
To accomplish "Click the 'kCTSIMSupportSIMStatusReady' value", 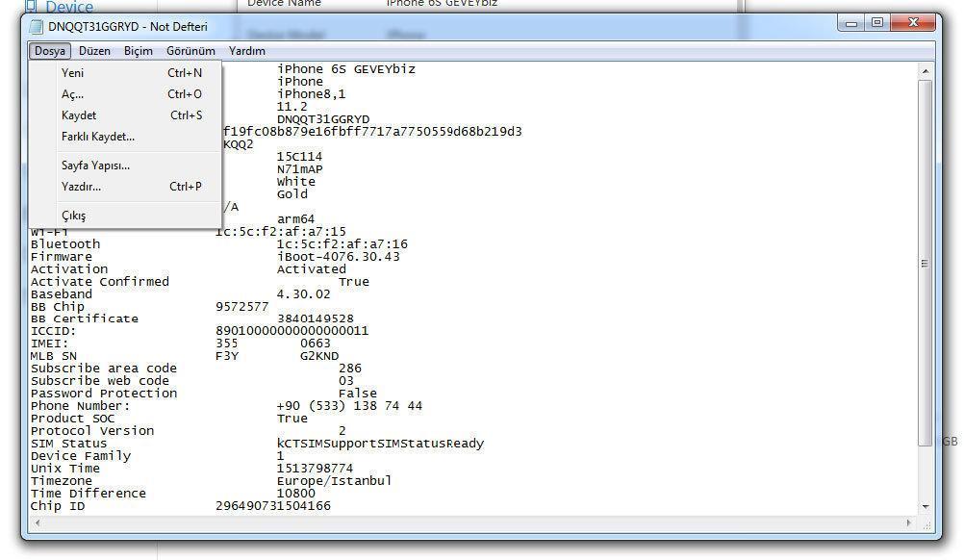I will pyautogui.click(x=381, y=444).
